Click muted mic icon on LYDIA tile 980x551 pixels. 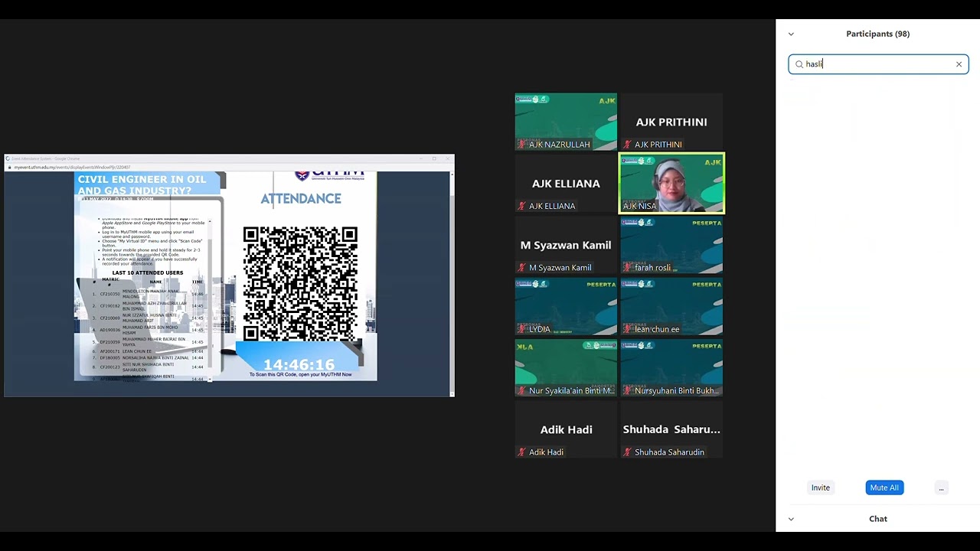pos(522,329)
